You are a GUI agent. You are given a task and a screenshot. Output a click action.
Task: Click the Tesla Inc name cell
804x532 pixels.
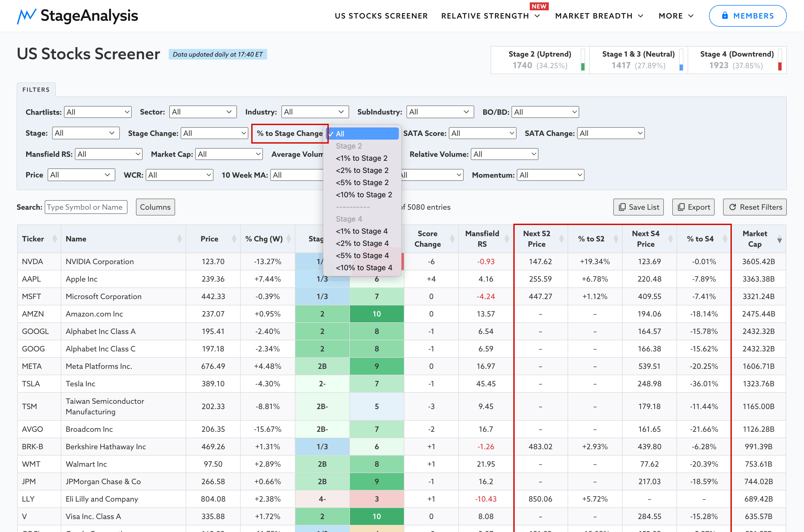123,384
